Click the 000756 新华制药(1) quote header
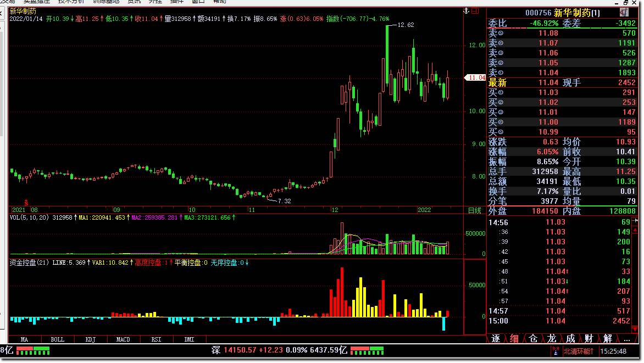The image size is (644, 363). tap(563, 13)
